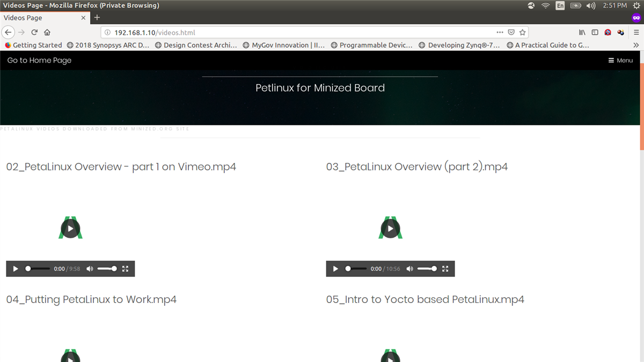Open A Practical Guide to G... bookmark
This screenshot has height=362, width=644.
tap(547, 45)
